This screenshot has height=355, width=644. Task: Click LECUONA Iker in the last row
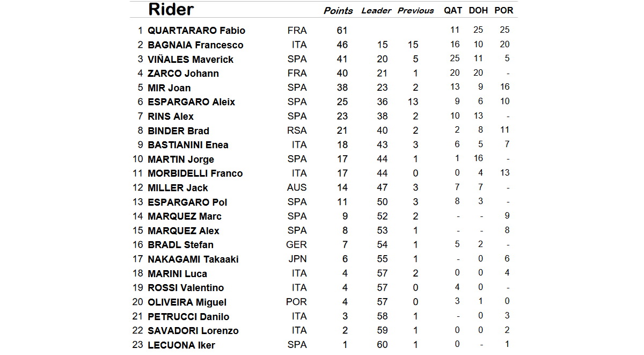181,345
